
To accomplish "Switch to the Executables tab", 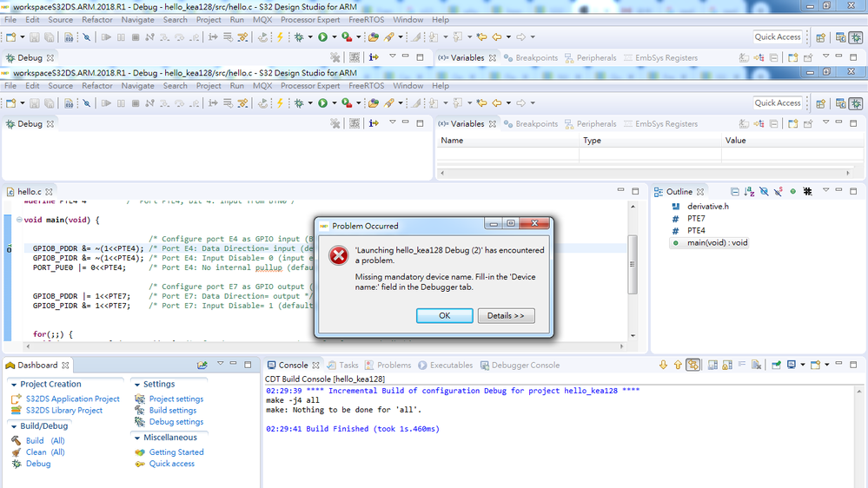I will click(x=446, y=366).
